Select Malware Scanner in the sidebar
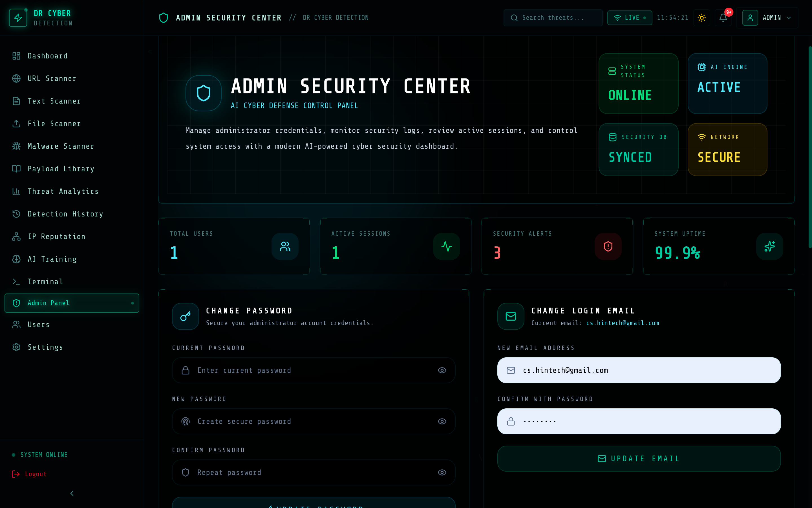 click(x=72, y=146)
